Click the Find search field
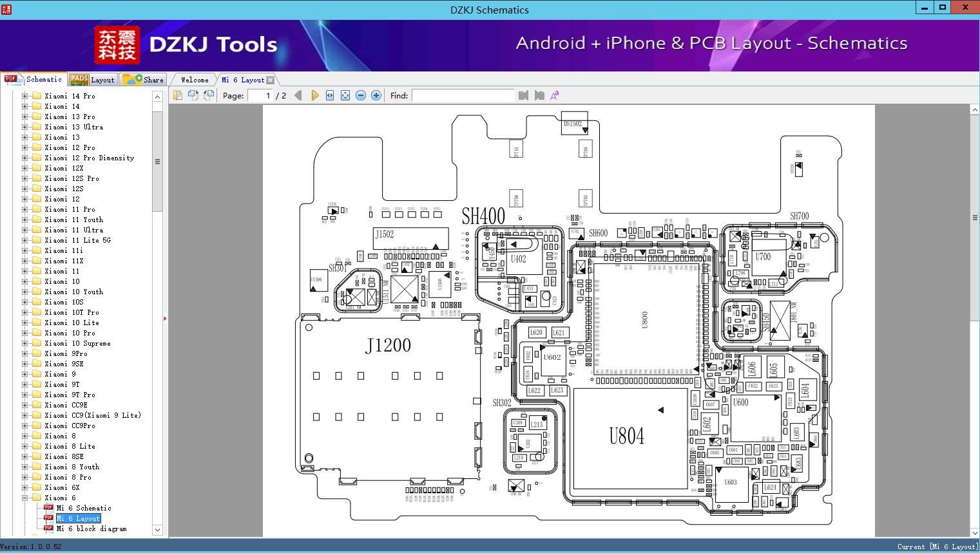 [463, 95]
